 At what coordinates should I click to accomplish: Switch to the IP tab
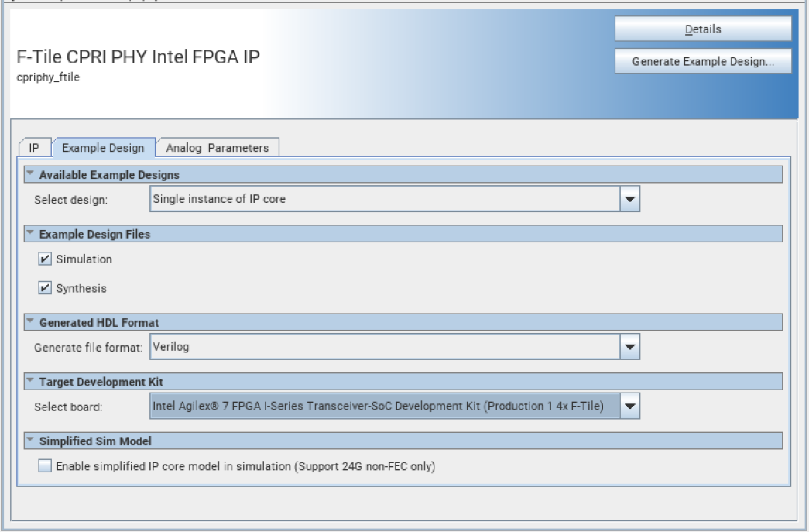click(34, 148)
